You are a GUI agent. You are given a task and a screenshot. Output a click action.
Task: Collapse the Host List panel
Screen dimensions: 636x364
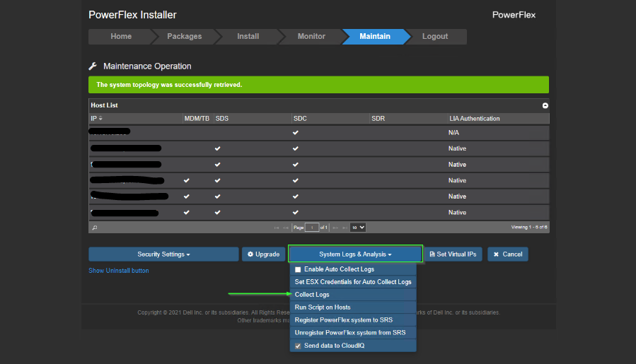(545, 105)
